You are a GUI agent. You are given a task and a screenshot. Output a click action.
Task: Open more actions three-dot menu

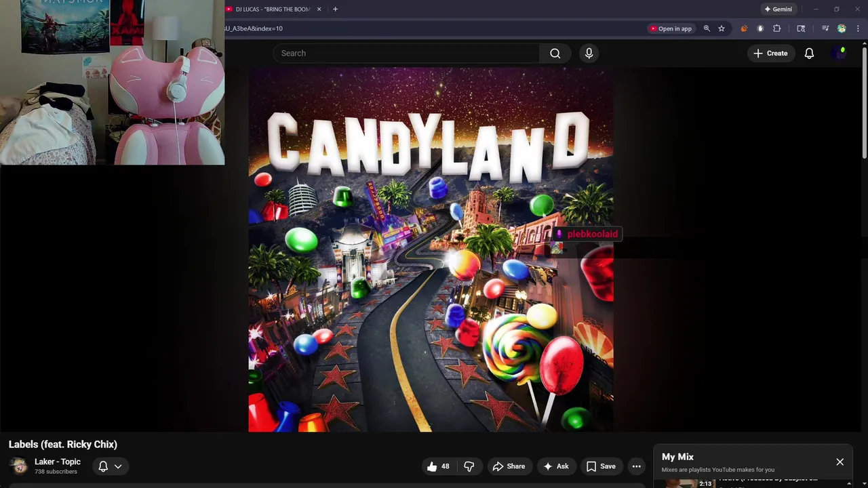636,466
